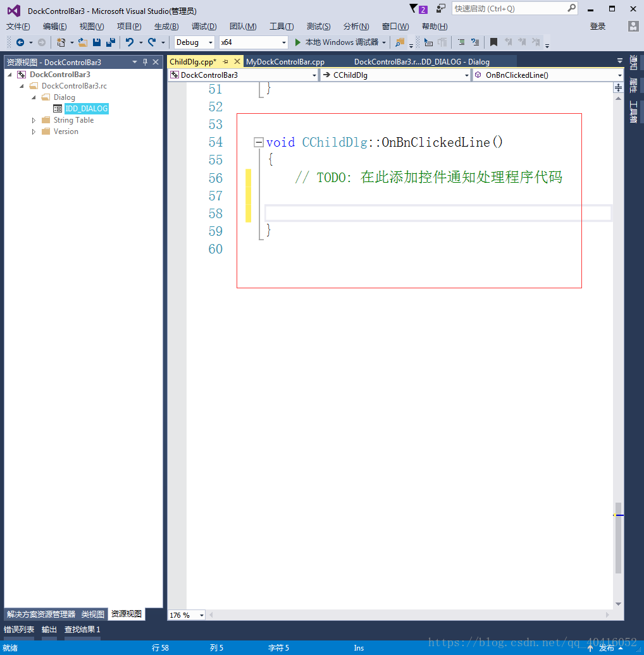The height and width of the screenshot is (655, 644).
Task: Open the 查找结果1 panel tab
Action: pos(82,629)
